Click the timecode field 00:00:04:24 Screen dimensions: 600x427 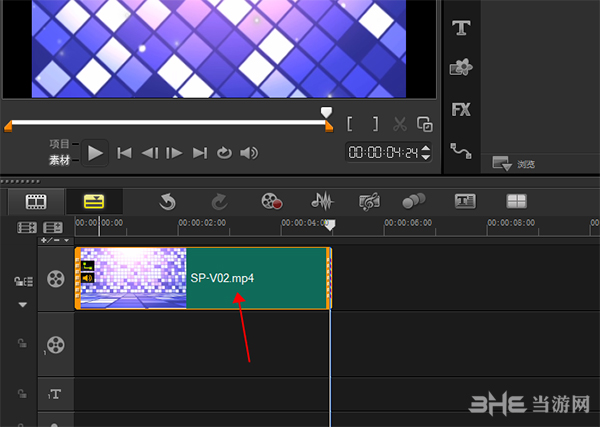tap(383, 153)
